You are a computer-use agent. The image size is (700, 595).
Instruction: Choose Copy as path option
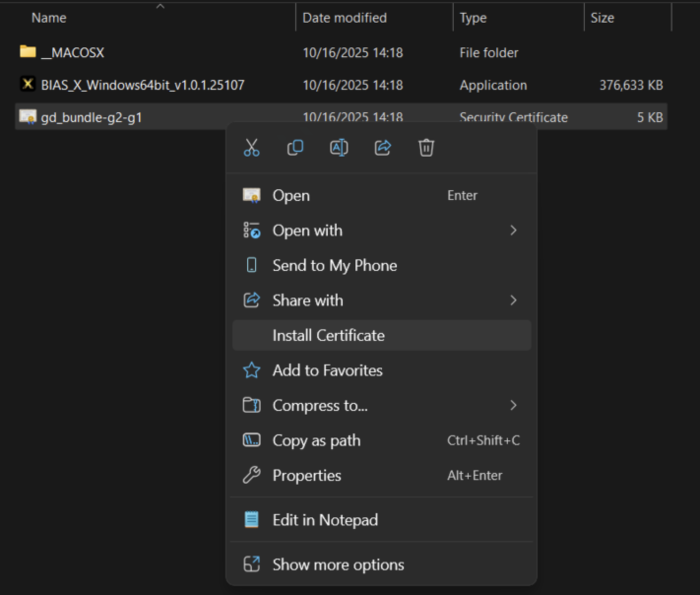pyautogui.click(x=316, y=440)
